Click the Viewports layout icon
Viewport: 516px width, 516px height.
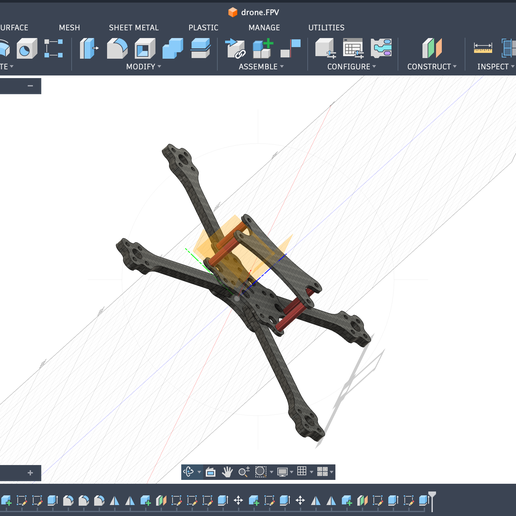click(x=322, y=472)
